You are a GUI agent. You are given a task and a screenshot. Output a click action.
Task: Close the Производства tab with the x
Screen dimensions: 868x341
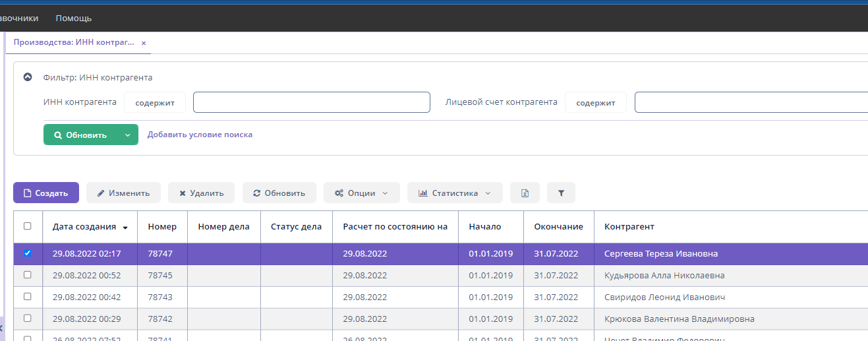click(x=144, y=43)
